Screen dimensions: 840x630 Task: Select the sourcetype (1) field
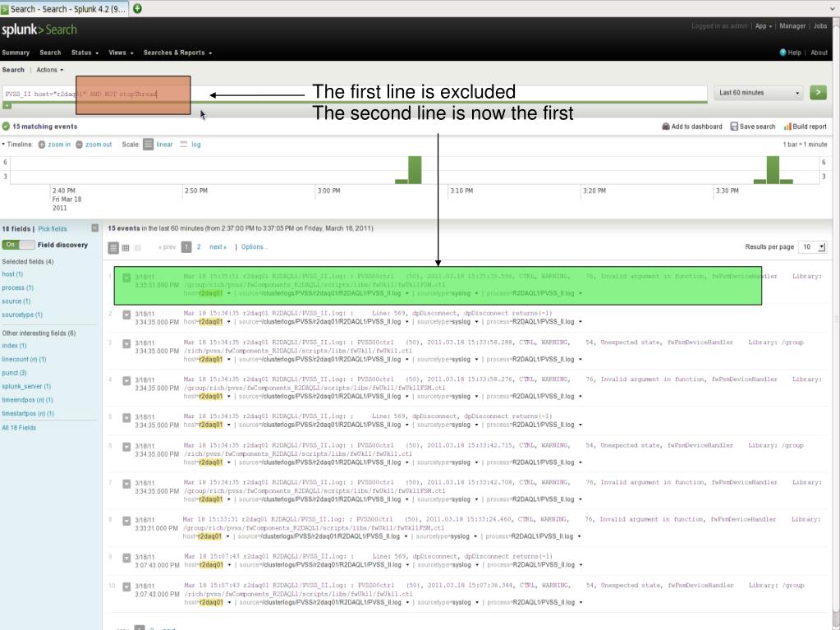coord(22,315)
